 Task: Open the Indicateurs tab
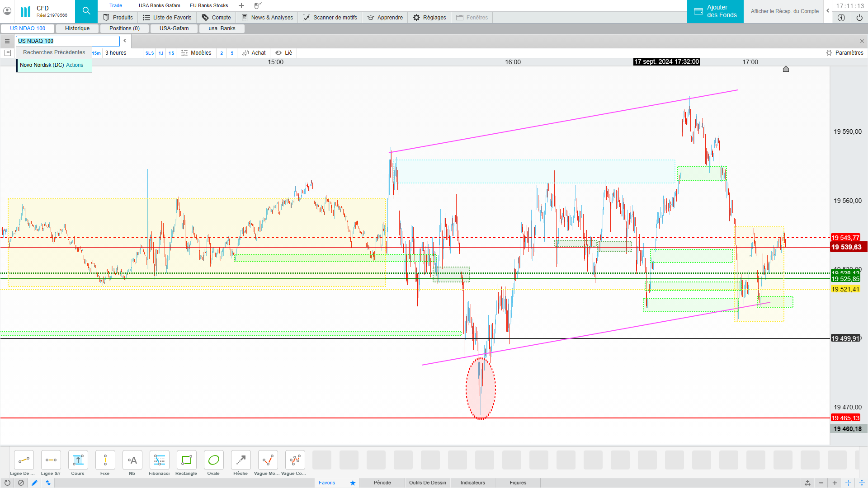pos(472,483)
